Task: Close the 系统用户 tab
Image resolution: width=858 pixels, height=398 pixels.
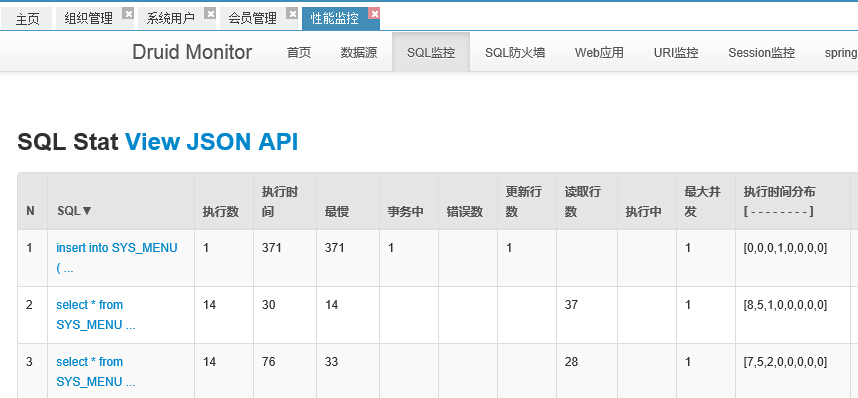Action: pos(210,14)
